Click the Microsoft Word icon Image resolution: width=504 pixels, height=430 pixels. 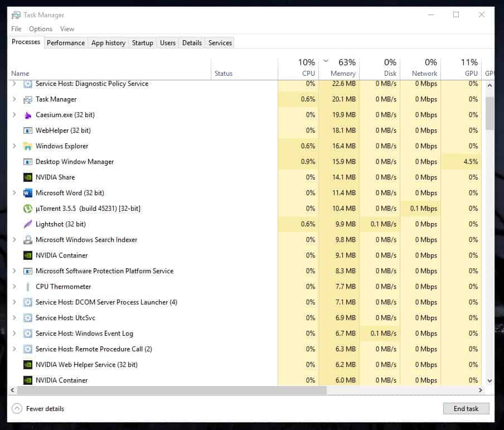coord(28,193)
